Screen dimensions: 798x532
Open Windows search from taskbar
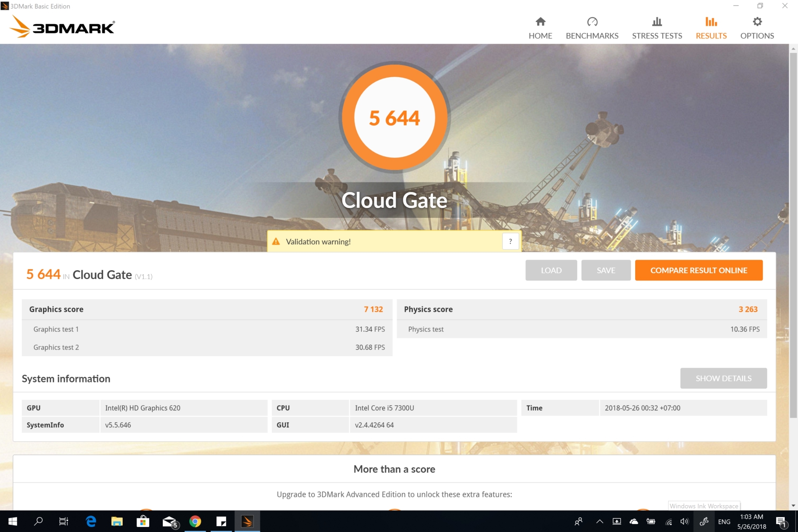(x=38, y=521)
